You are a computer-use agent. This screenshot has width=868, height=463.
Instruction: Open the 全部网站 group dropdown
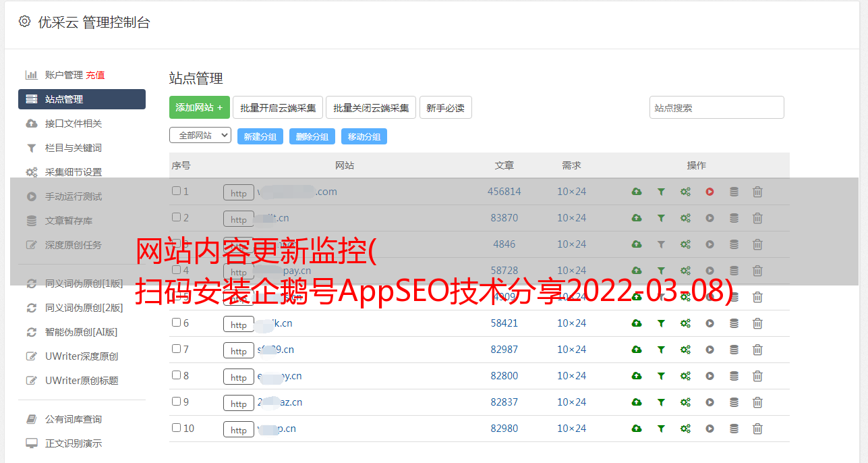(x=200, y=136)
